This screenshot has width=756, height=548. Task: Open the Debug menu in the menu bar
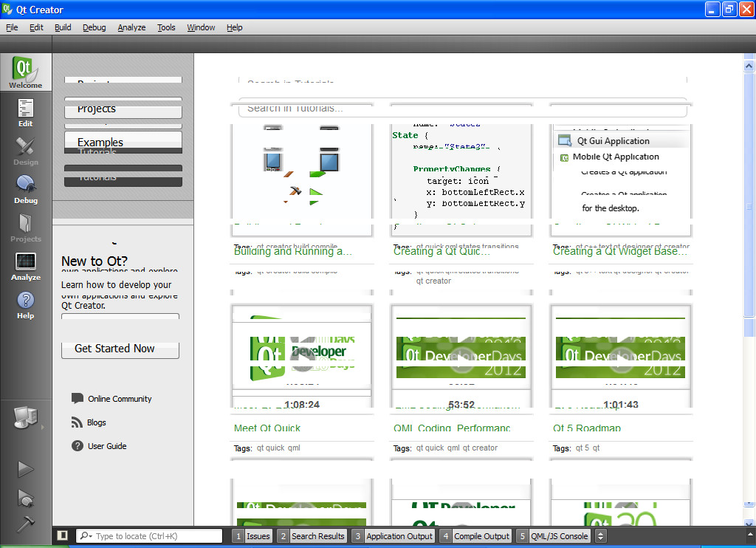(94, 27)
